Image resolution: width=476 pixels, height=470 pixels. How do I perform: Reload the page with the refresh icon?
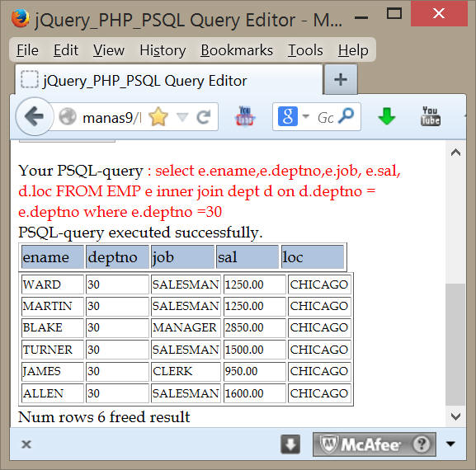click(204, 117)
